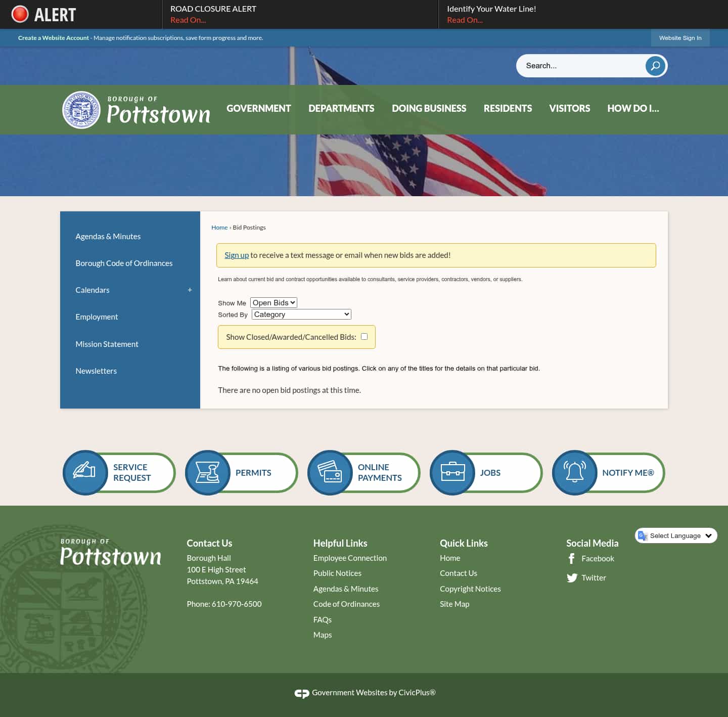This screenshot has height=717, width=728.
Task: Expand the Calendars sidebar section
Action: click(190, 290)
